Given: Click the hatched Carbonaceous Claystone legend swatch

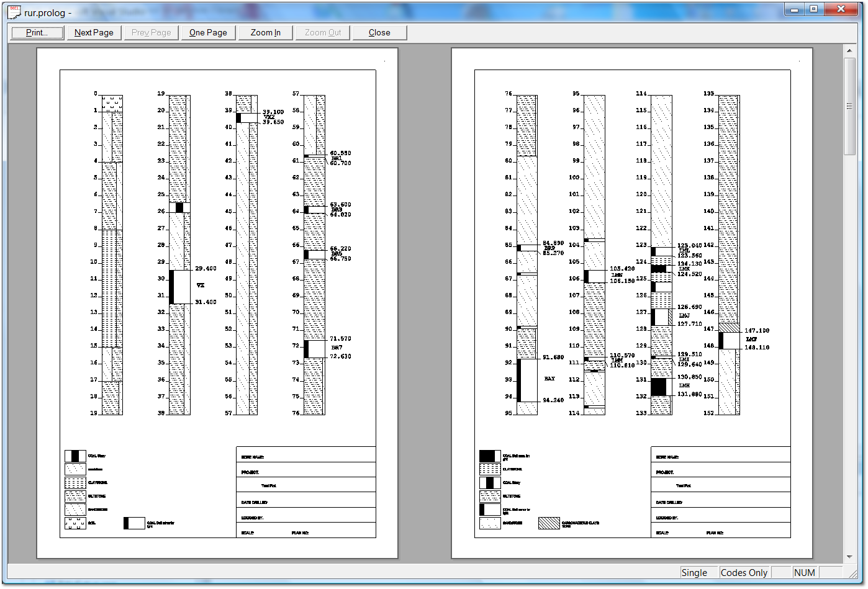Looking at the screenshot, I should (549, 523).
